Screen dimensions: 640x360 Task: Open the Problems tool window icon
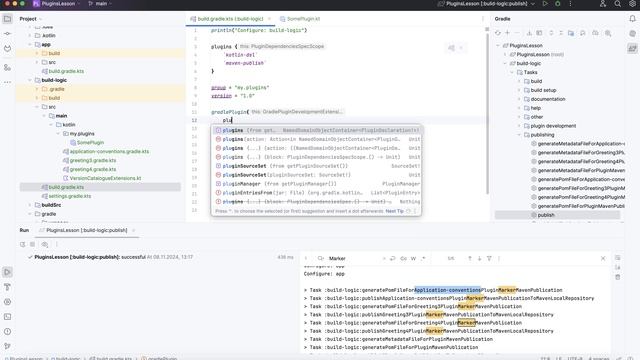[x=7, y=331]
